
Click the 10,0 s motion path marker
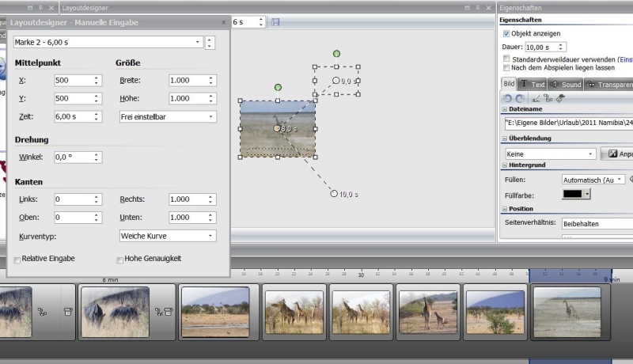tap(334, 193)
